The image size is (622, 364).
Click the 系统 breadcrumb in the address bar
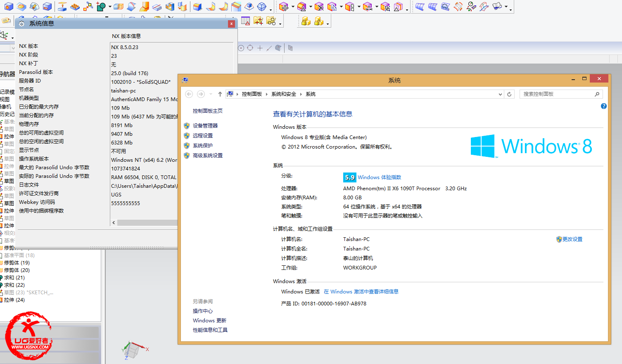[x=311, y=94]
